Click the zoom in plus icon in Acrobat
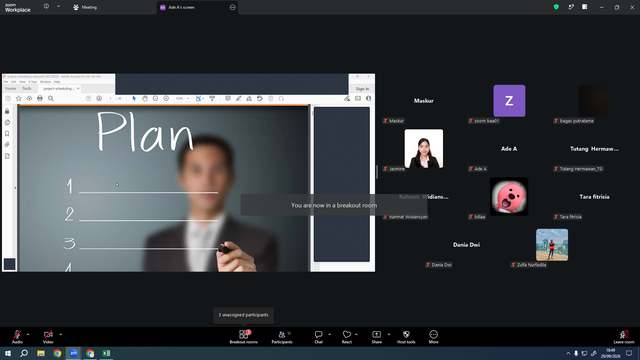This screenshot has height=360, width=640. coord(166,98)
